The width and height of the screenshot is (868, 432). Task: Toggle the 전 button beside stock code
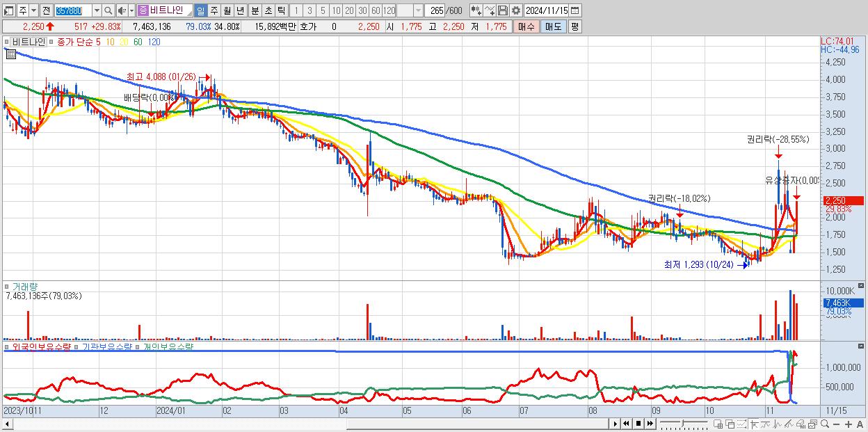pyautogui.click(x=46, y=10)
